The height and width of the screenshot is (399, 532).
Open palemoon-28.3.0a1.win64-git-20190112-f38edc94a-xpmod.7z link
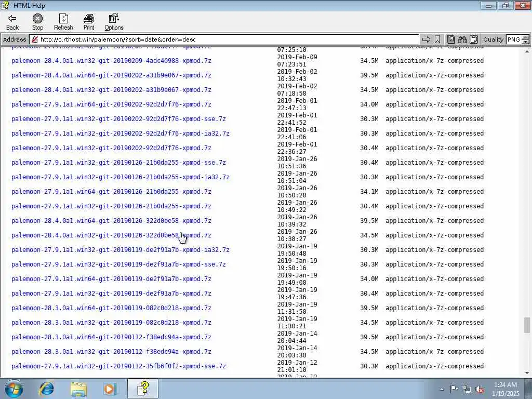pos(111,337)
